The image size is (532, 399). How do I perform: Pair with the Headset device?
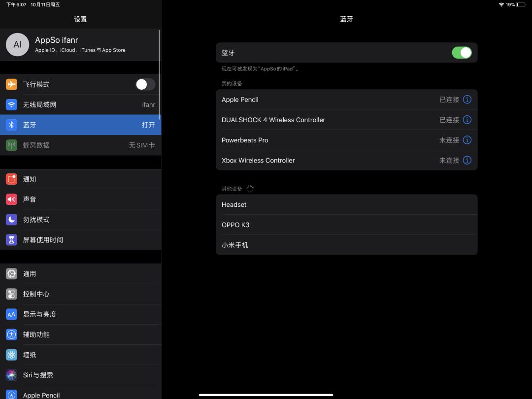click(x=346, y=204)
